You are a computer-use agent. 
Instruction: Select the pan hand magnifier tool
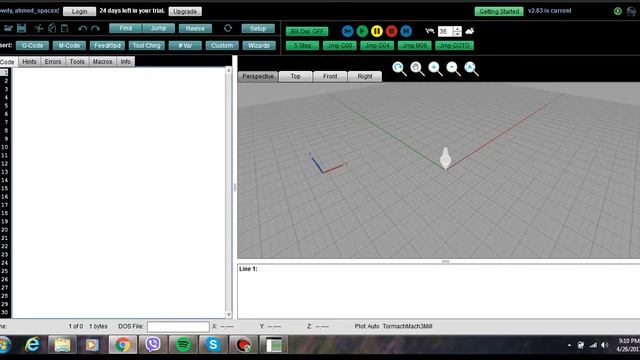[417, 69]
